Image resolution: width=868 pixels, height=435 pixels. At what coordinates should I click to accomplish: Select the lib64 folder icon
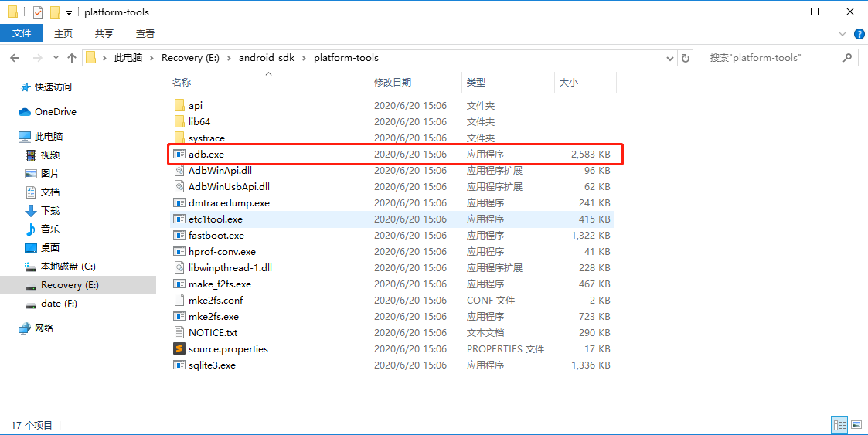pyautogui.click(x=179, y=121)
